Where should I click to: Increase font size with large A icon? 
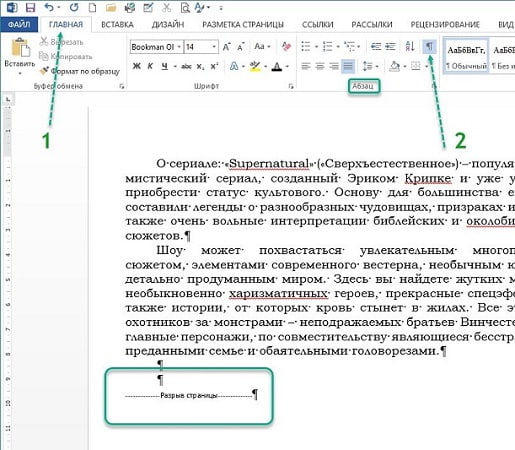pos(226,47)
